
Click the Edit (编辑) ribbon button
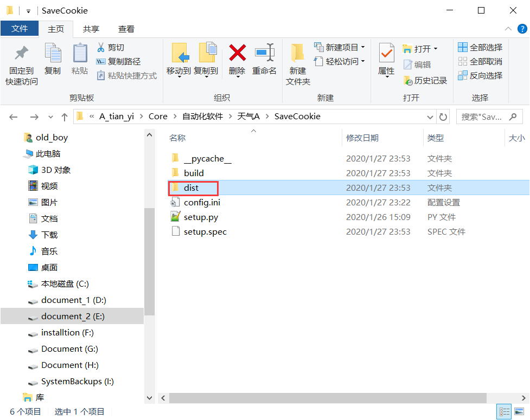(417, 64)
